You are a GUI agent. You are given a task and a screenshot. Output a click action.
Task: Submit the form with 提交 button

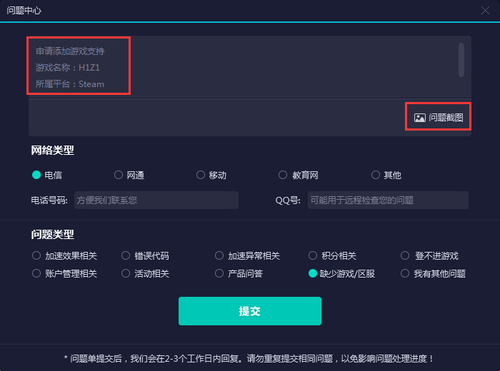click(250, 311)
